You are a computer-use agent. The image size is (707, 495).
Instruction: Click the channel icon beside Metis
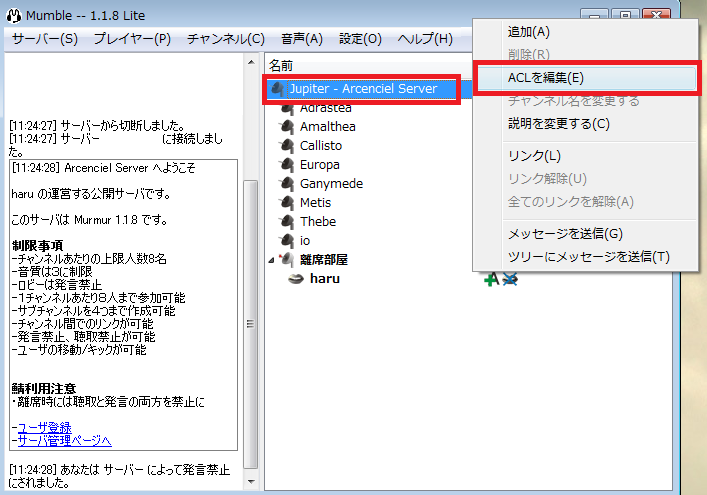[x=286, y=202]
